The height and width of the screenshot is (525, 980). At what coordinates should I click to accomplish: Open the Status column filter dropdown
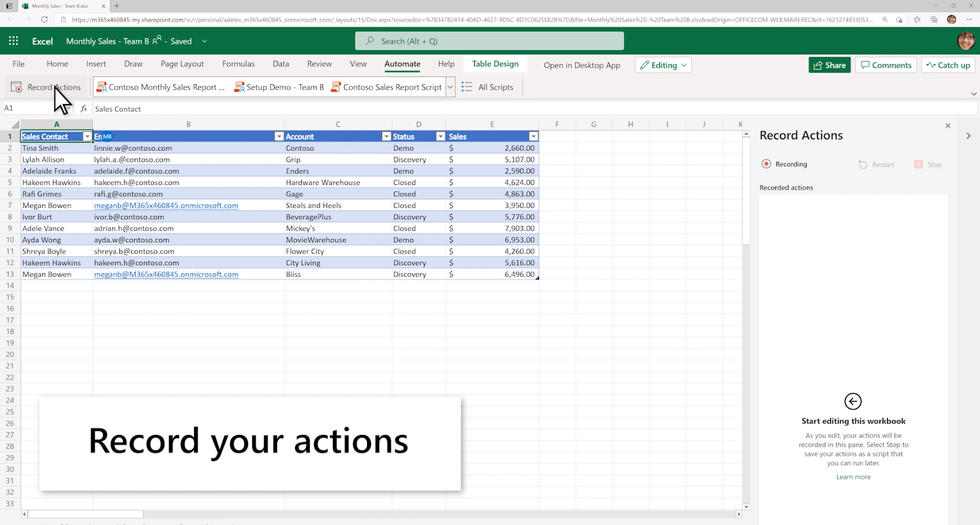(440, 136)
